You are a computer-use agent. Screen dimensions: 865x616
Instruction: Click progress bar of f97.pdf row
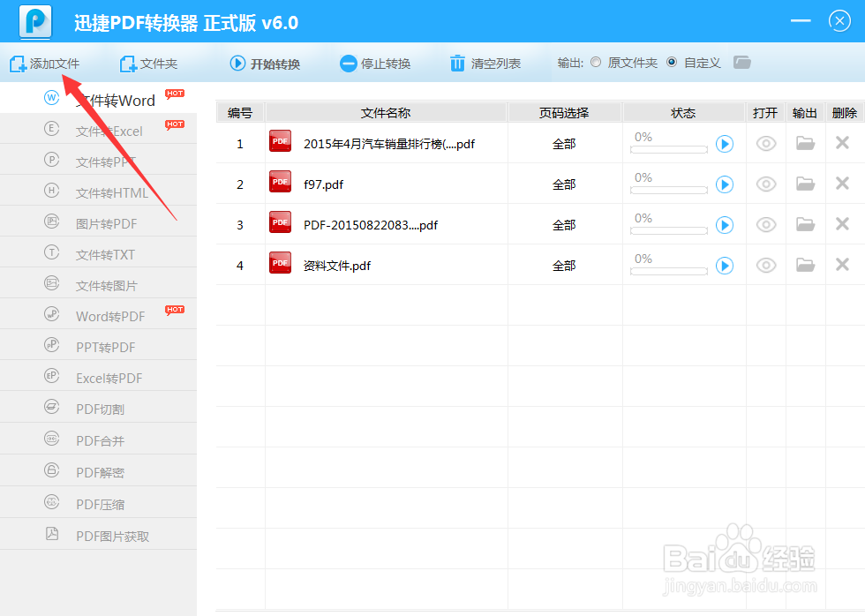669,191
